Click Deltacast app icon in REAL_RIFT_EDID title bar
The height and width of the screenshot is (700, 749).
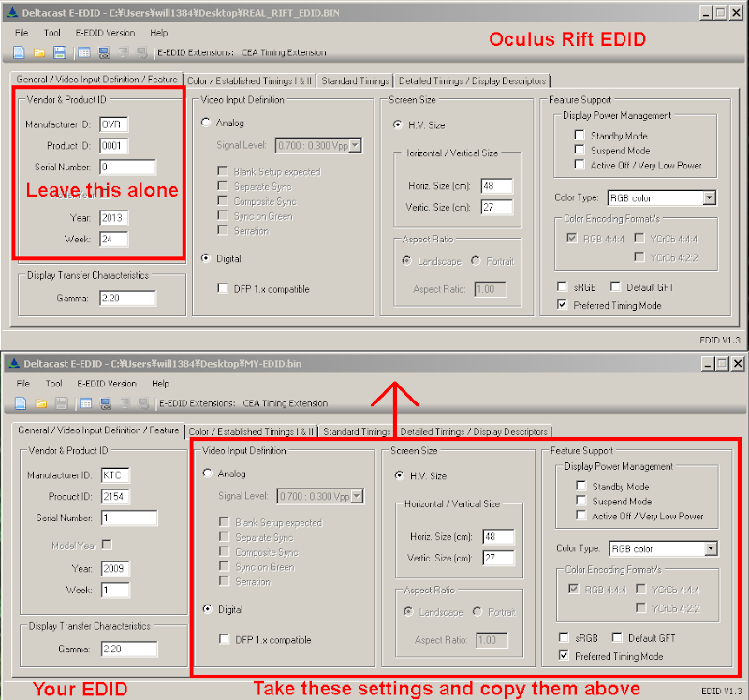[x=13, y=13]
